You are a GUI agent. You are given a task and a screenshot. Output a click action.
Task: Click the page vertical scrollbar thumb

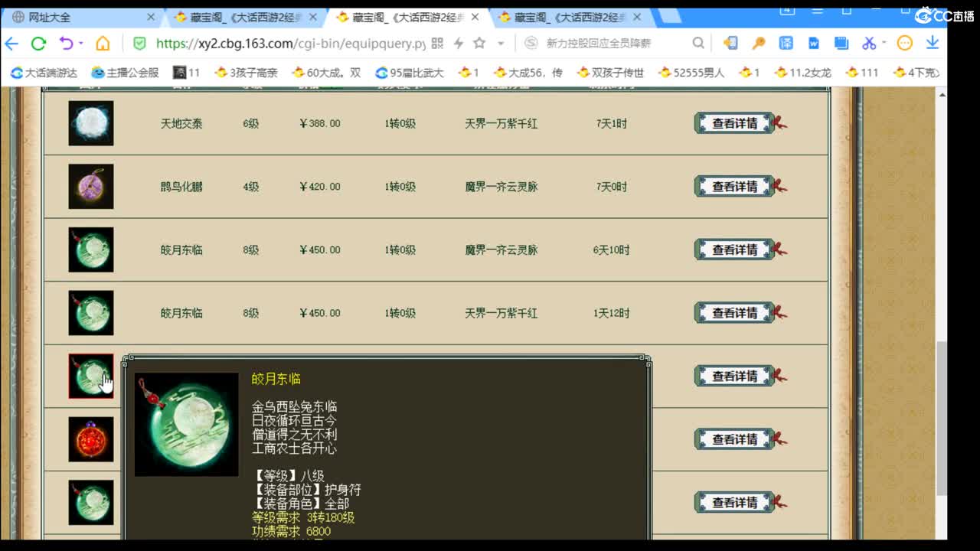(942, 419)
